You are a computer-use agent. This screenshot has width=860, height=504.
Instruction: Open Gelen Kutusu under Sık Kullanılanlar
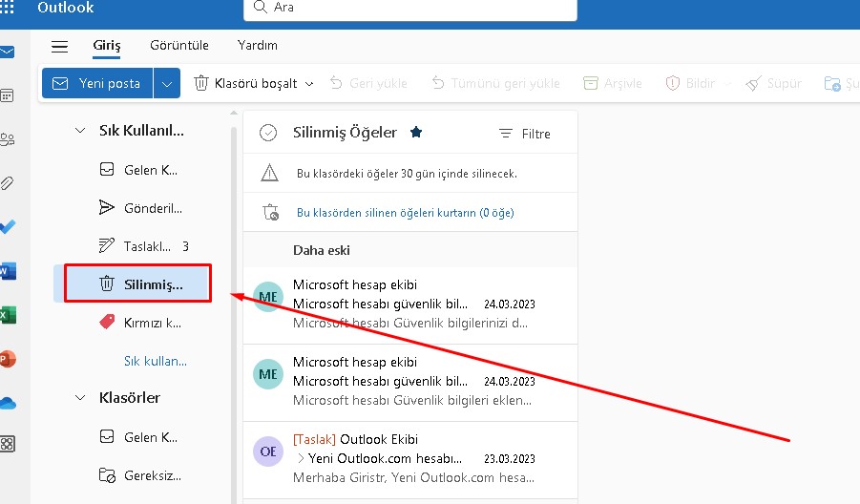click(x=137, y=170)
